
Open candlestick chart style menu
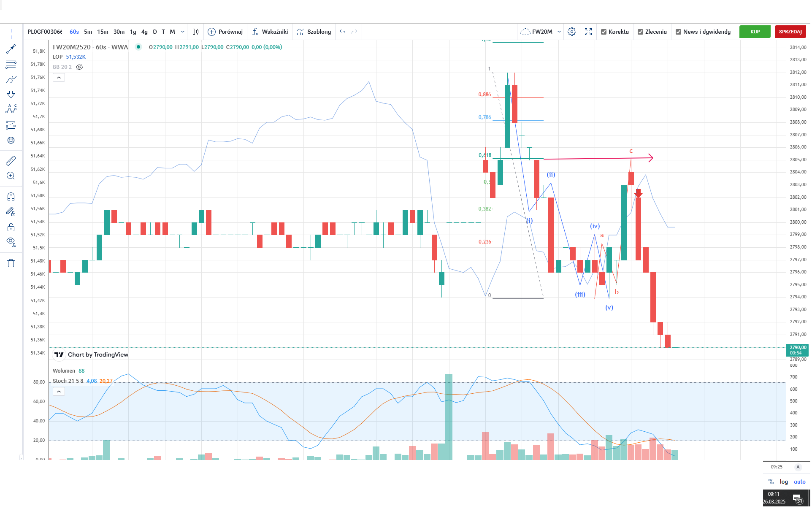click(195, 32)
